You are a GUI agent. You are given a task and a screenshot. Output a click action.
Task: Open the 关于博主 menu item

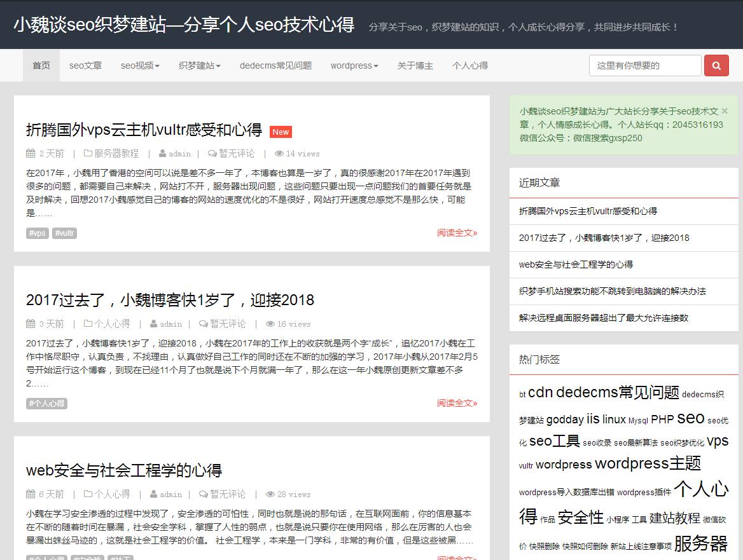[x=415, y=65]
